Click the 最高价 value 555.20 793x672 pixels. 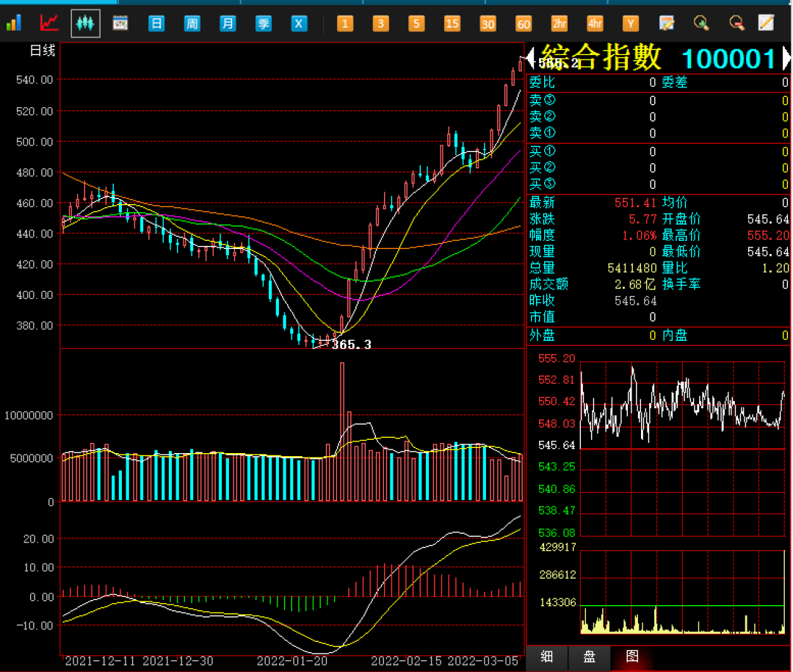768,235
